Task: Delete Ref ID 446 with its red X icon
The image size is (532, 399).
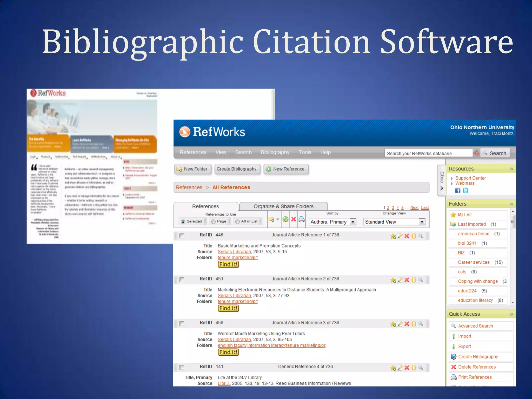Action: coord(407,236)
